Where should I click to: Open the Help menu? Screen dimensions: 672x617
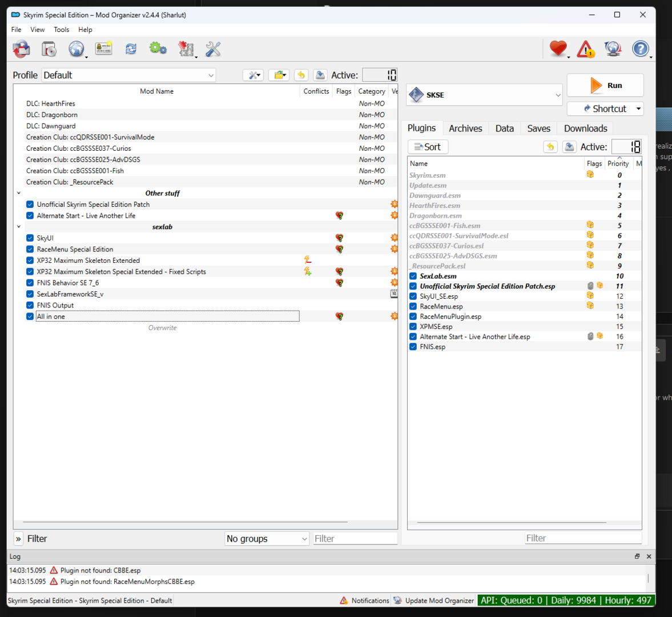(85, 30)
